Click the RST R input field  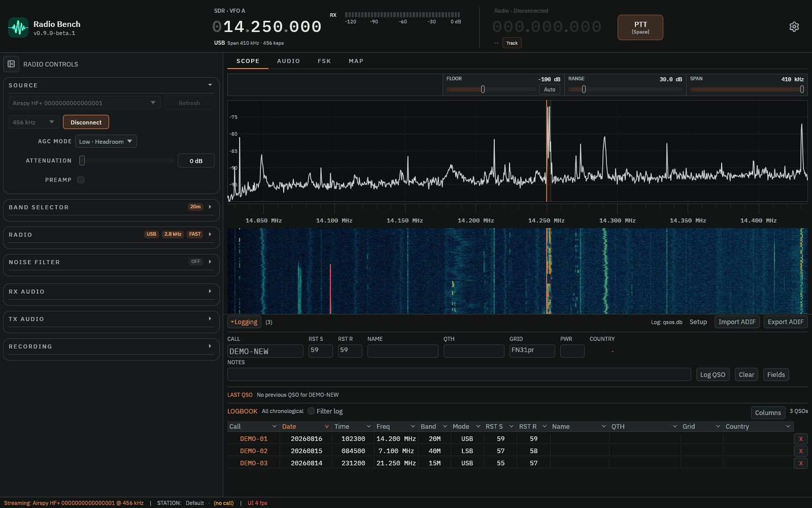[350, 351]
